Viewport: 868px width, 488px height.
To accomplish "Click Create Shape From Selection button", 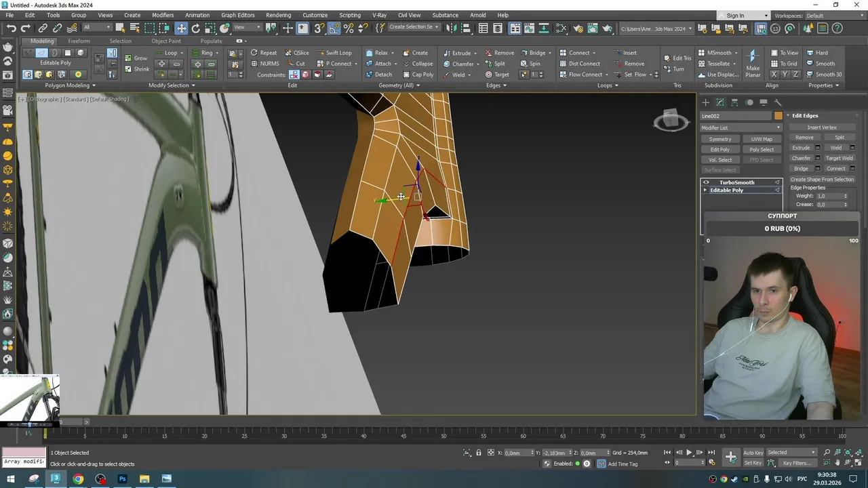I will coord(821,180).
